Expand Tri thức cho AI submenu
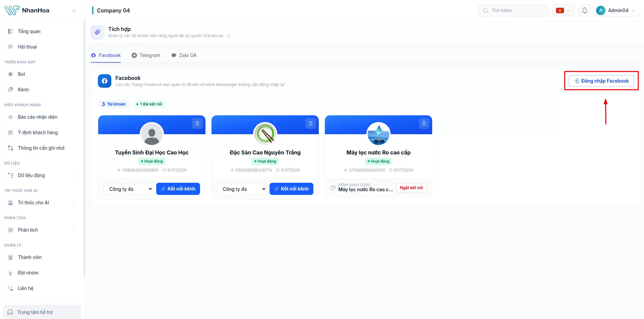644x319 pixels. tap(41, 203)
